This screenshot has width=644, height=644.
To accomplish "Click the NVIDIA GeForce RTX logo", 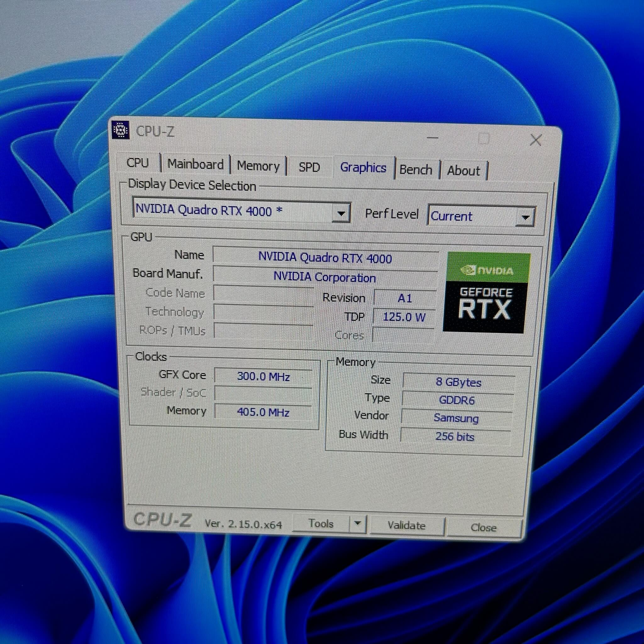I will coord(486,292).
